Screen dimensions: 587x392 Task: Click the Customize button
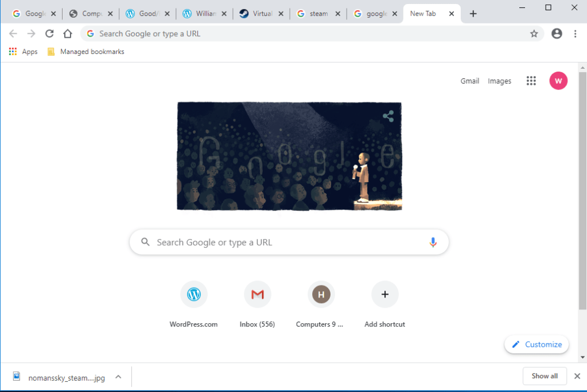click(537, 344)
